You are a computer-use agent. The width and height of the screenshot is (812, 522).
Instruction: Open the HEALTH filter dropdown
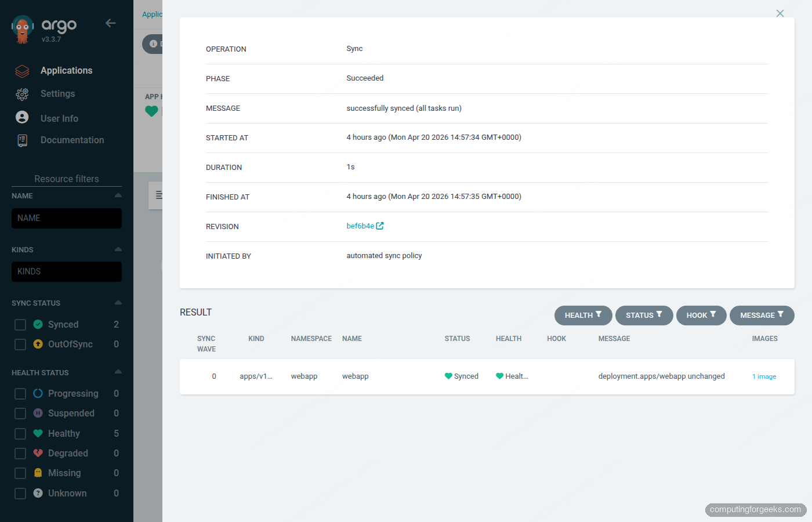coord(583,316)
